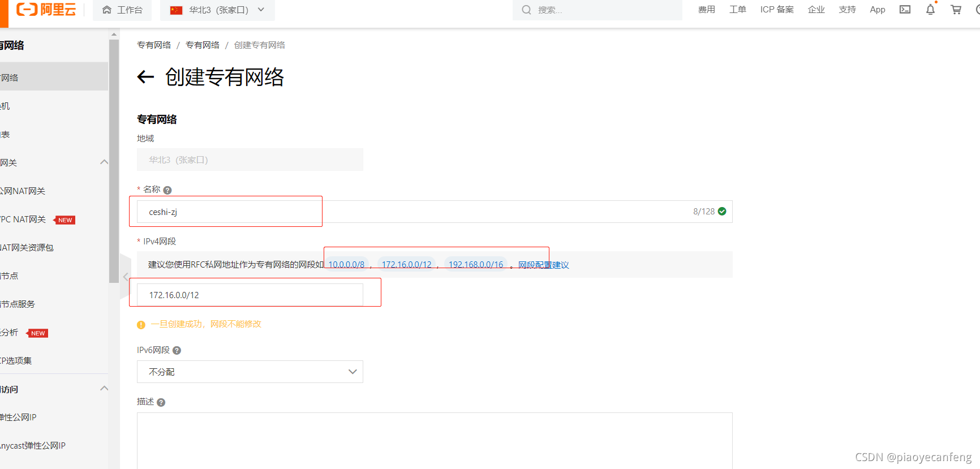Open the notifications bell
This screenshot has width=980, height=469.
930,10
